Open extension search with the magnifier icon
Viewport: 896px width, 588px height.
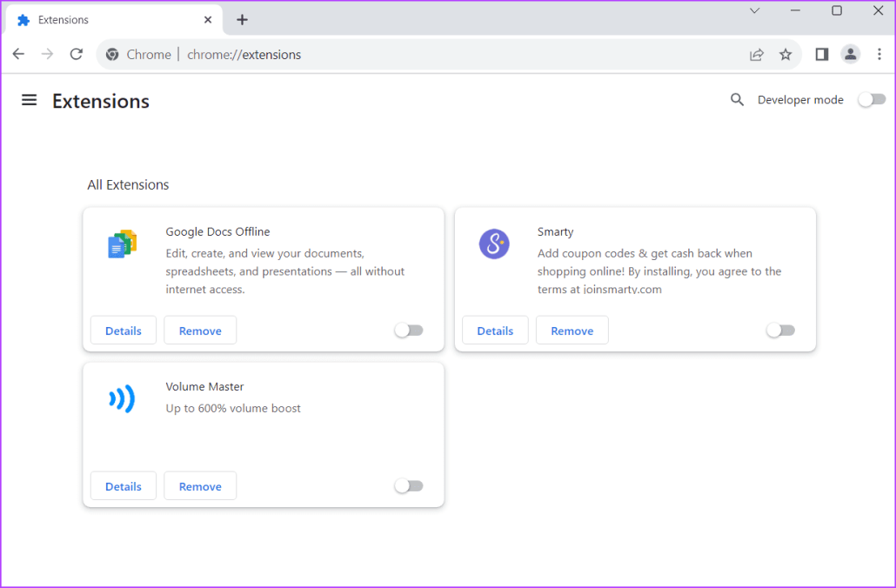(x=737, y=99)
